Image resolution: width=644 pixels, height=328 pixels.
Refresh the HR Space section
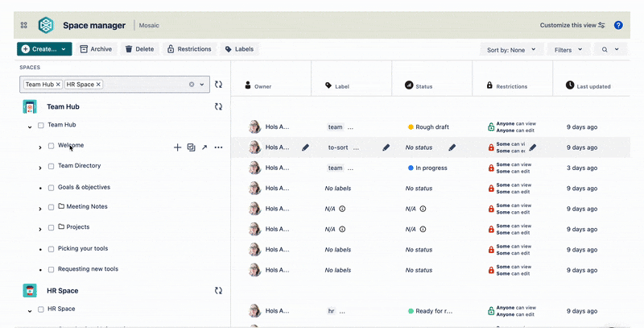tap(218, 291)
